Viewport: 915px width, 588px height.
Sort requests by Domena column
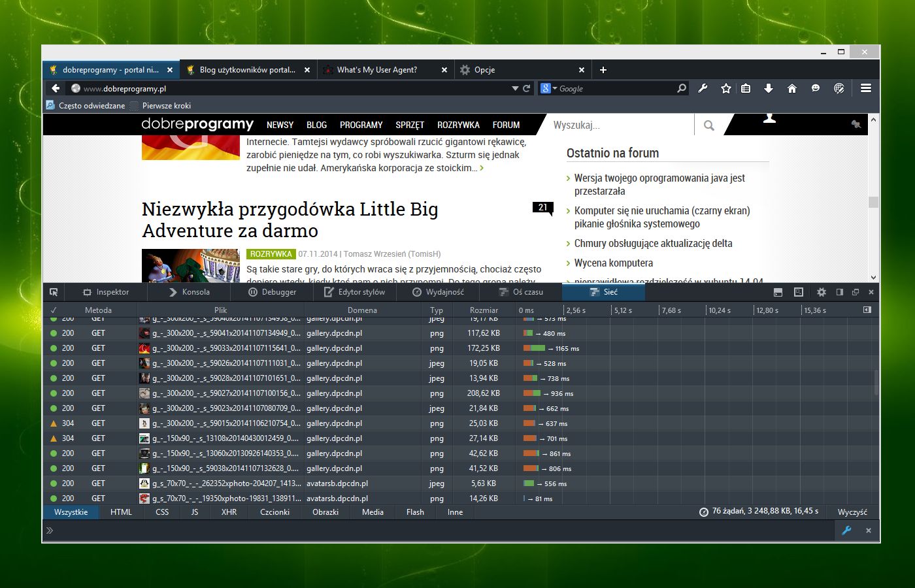362,310
